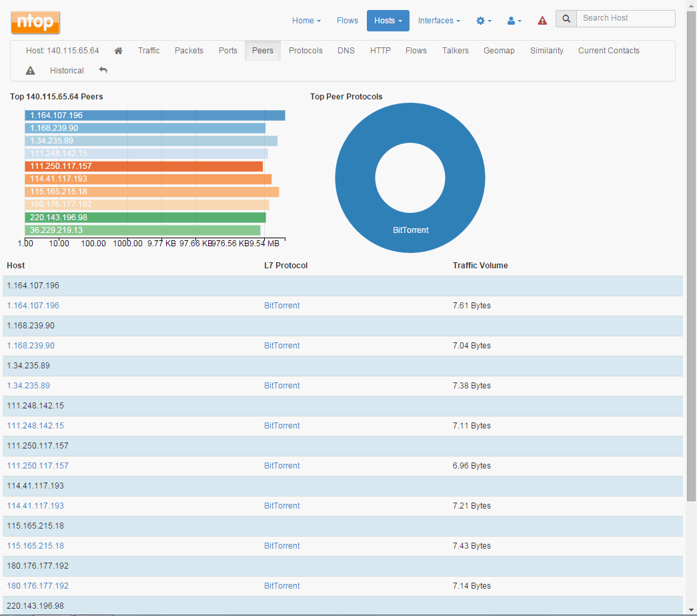
Task: Click the 1.168.239.90 bar in peers chart
Action: [145, 128]
